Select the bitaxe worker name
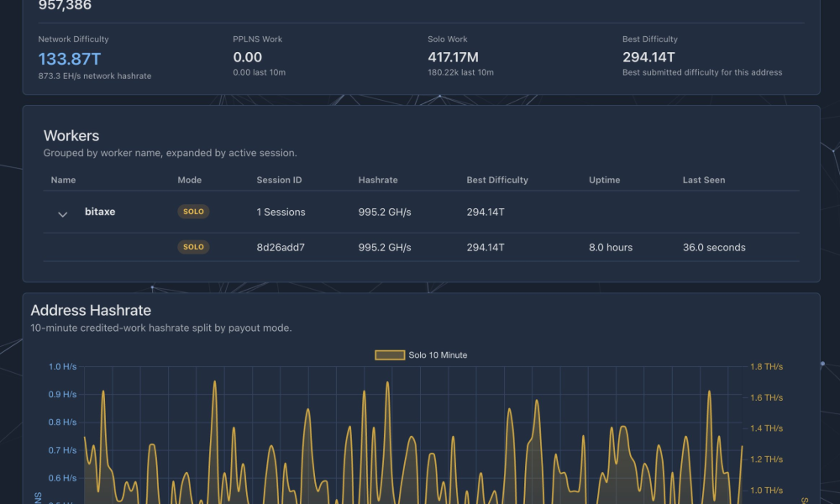Viewport: 840px width, 504px height. click(100, 212)
